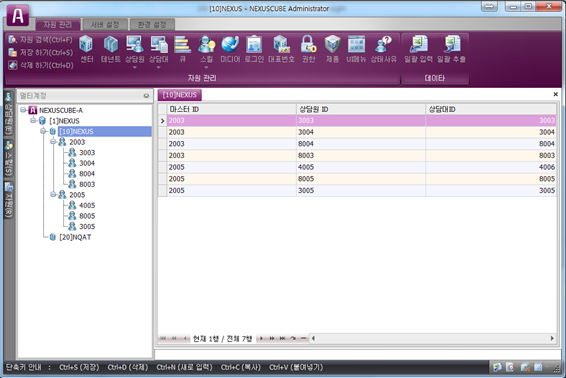
Task: Click the 상담원 agent ribbon icon
Action: tap(135, 49)
